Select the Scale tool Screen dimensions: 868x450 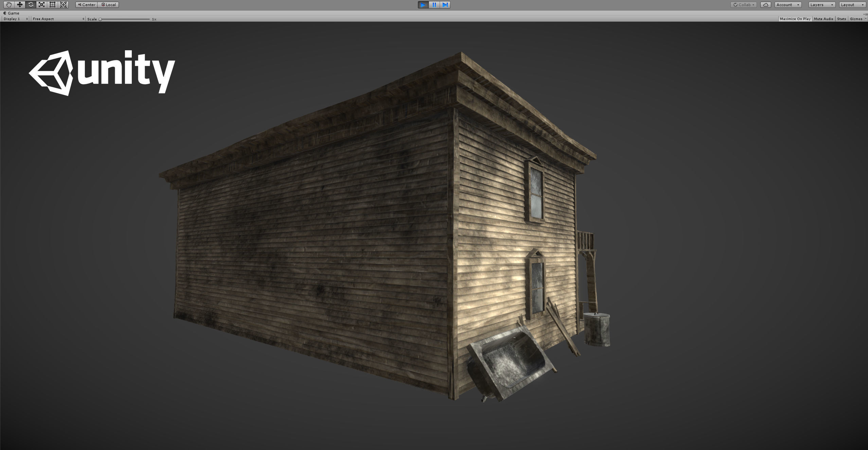coord(41,5)
